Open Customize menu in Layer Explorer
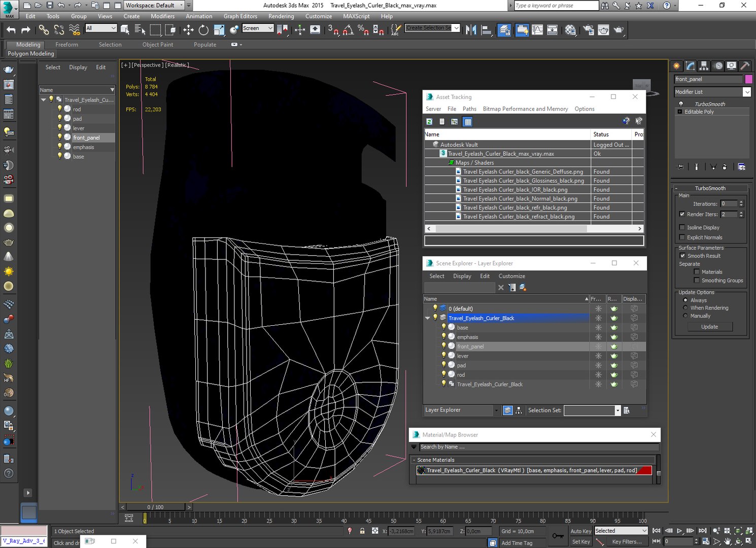The width and height of the screenshot is (756, 548). click(511, 276)
